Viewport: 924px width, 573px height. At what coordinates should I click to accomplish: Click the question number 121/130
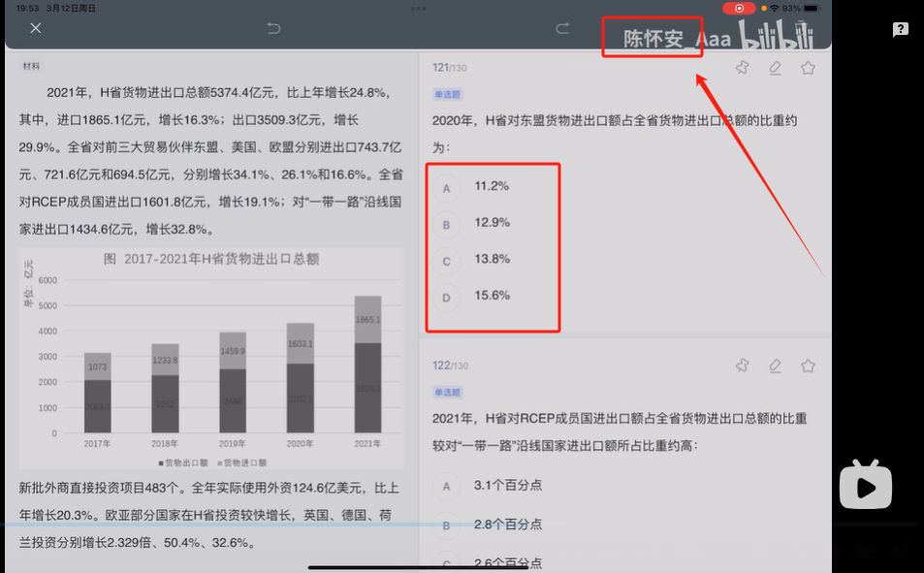(x=449, y=67)
